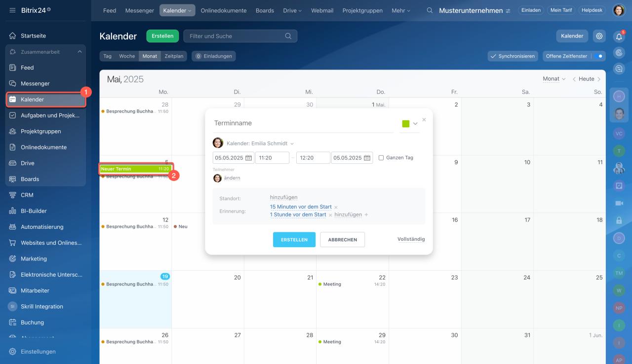Click the green event color swatch
The width and height of the screenshot is (632, 364).
[406, 124]
